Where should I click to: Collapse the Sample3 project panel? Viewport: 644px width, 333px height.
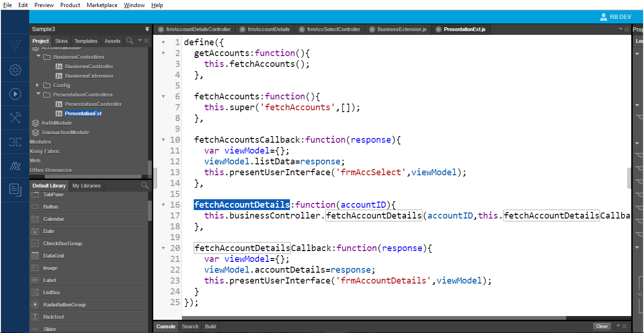click(147, 29)
